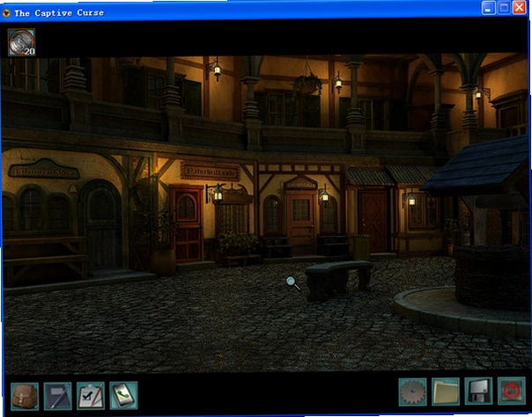Screen dimensions: 532x417
Task: Examine the wall lantern beside the red door
Action: click(217, 194)
